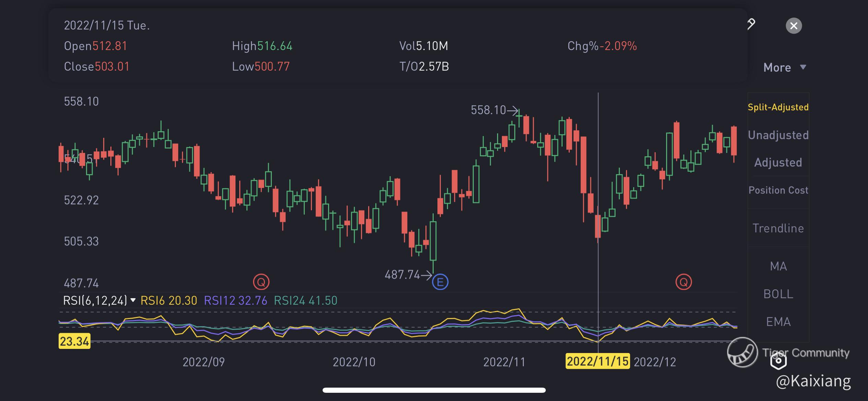Tap the Tiger Community logo icon
The width and height of the screenshot is (868, 401).
743,352
